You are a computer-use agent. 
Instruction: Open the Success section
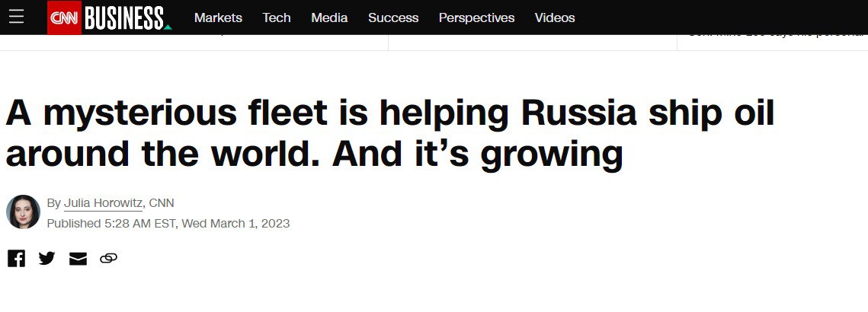coord(393,18)
